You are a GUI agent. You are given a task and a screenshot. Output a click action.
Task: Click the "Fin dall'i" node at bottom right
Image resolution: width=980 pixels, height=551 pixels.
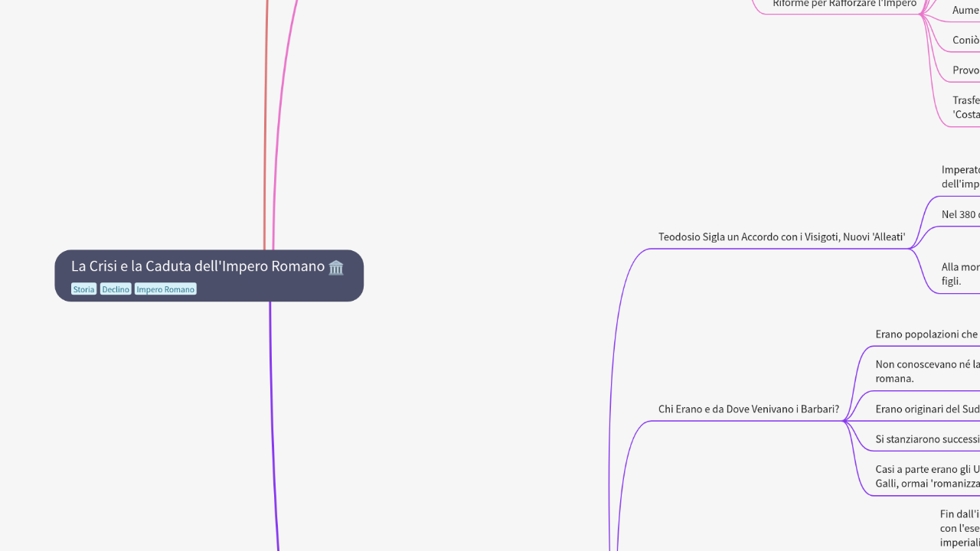click(959, 528)
